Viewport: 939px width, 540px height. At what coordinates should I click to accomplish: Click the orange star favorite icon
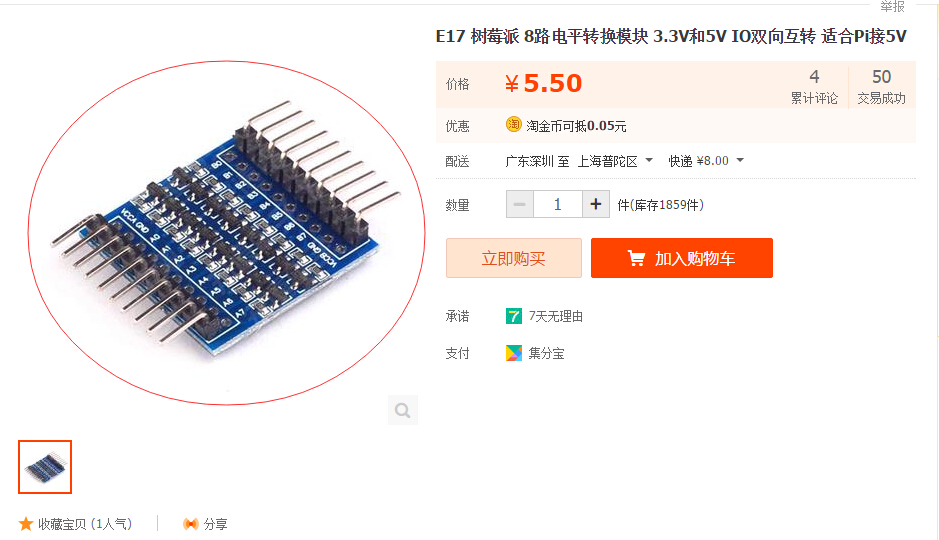pyautogui.click(x=26, y=524)
